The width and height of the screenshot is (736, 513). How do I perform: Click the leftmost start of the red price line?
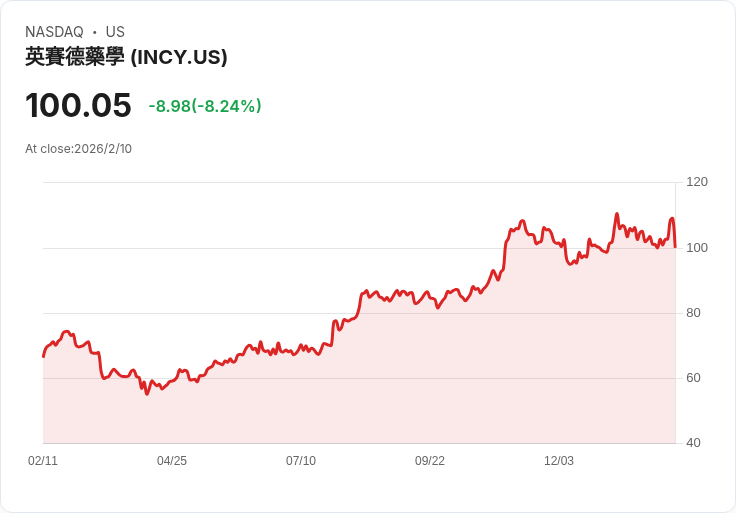(x=43, y=355)
